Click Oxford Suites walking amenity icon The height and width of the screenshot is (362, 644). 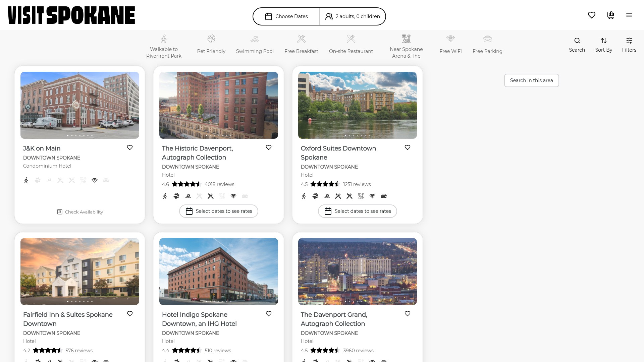[304, 196]
